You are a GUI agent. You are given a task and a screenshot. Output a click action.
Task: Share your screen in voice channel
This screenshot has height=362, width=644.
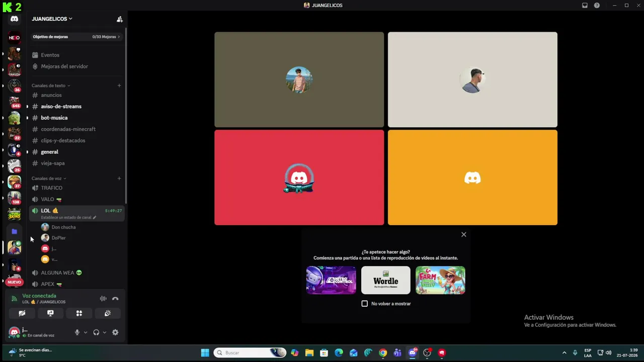[x=50, y=313]
